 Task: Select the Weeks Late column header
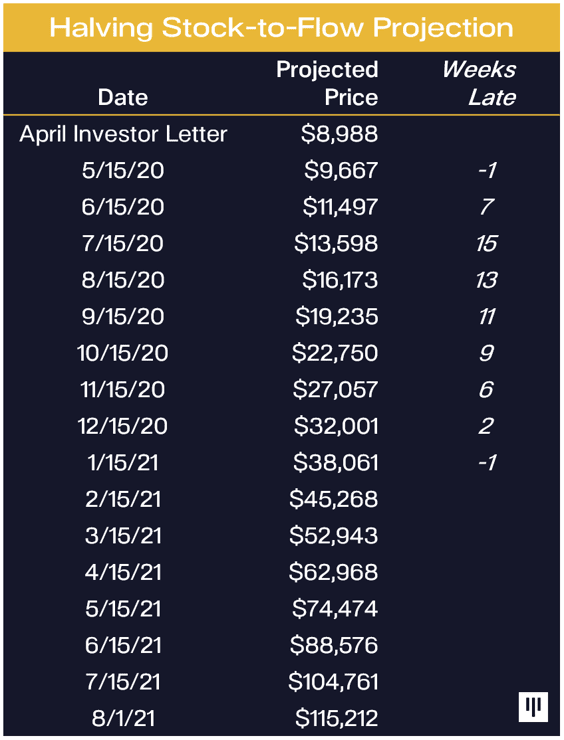(479, 83)
